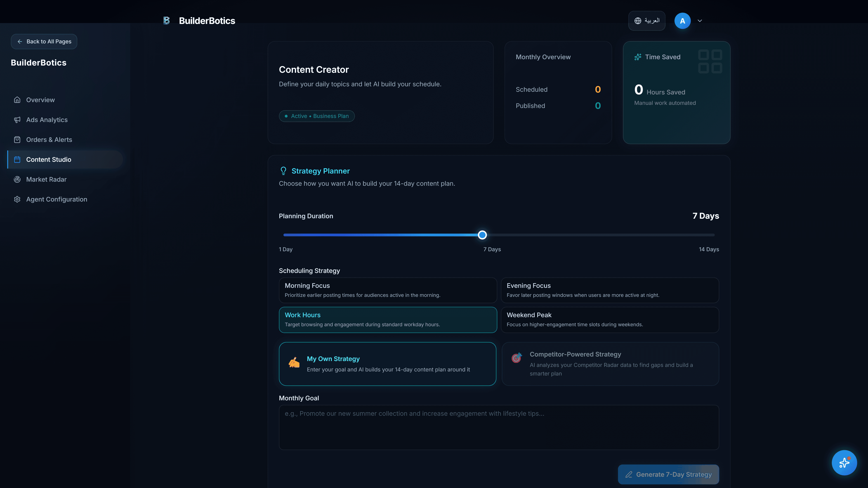
Task: Enable the Evening Focus strategy
Action: click(x=610, y=290)
